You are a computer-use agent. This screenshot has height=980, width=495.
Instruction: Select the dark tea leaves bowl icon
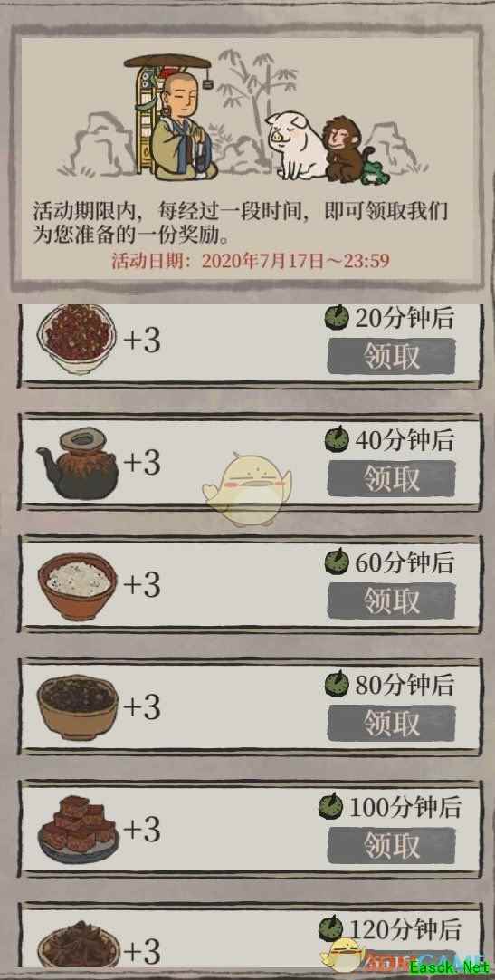coord(78,707)
